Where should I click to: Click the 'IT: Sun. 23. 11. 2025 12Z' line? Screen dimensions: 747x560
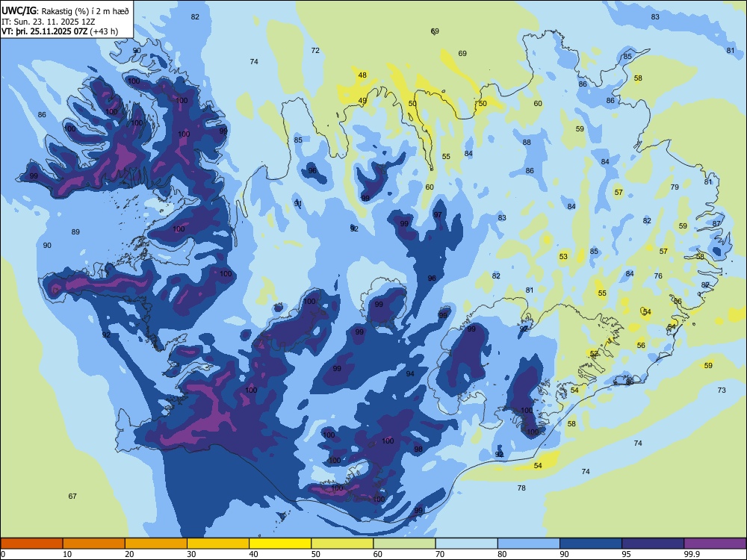coord(48,22)
